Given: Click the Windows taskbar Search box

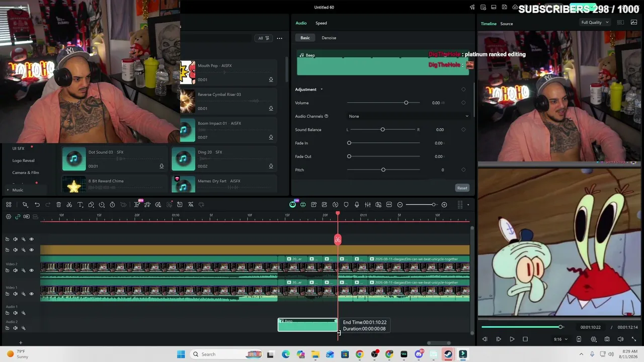Looking at the screenshot, I should click(x=227, y=354).
